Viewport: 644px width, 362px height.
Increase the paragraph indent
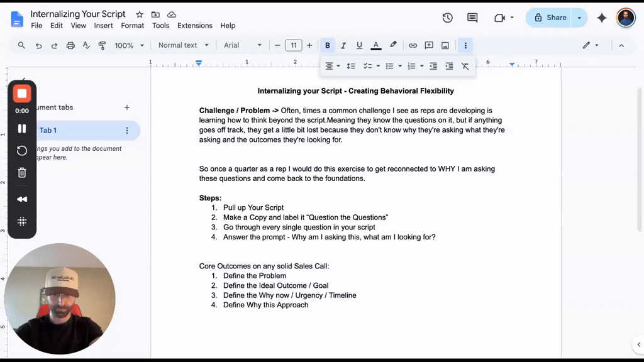[x=449, y=66]
